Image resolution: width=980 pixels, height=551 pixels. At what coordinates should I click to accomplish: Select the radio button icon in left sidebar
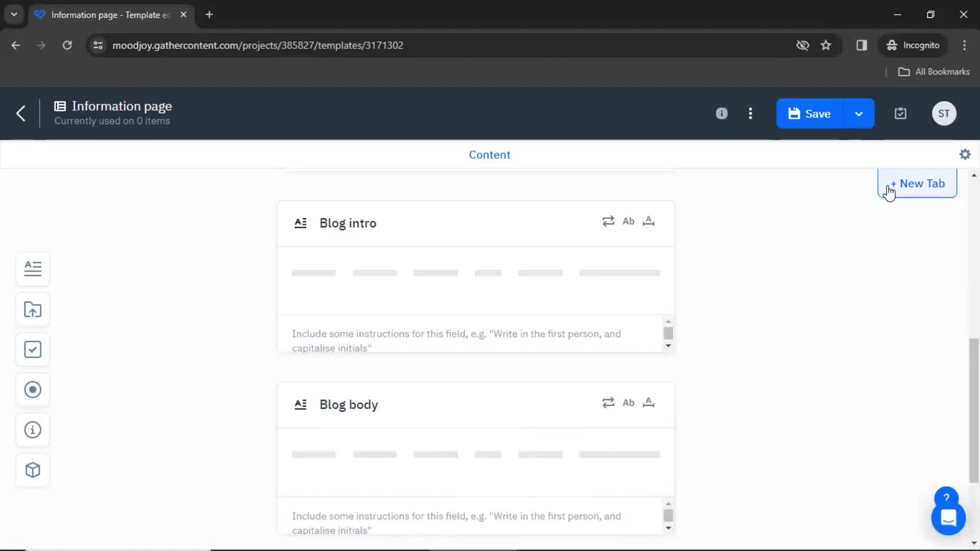pyautogui.click(x=32, y=389)
